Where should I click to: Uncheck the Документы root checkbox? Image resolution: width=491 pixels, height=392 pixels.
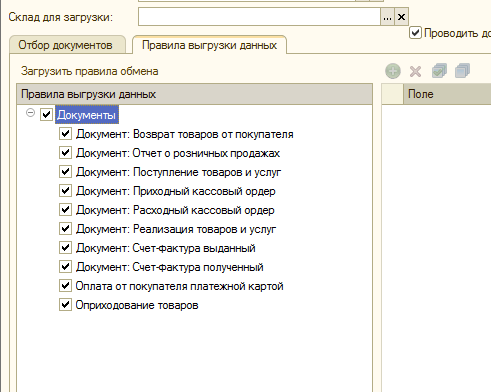tap(46, 115)
